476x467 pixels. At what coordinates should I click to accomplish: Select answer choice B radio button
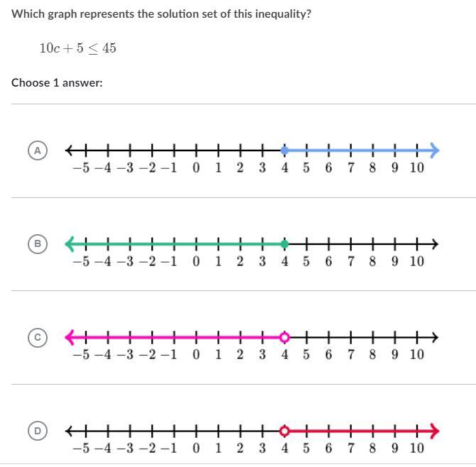[x=38, y=244]
